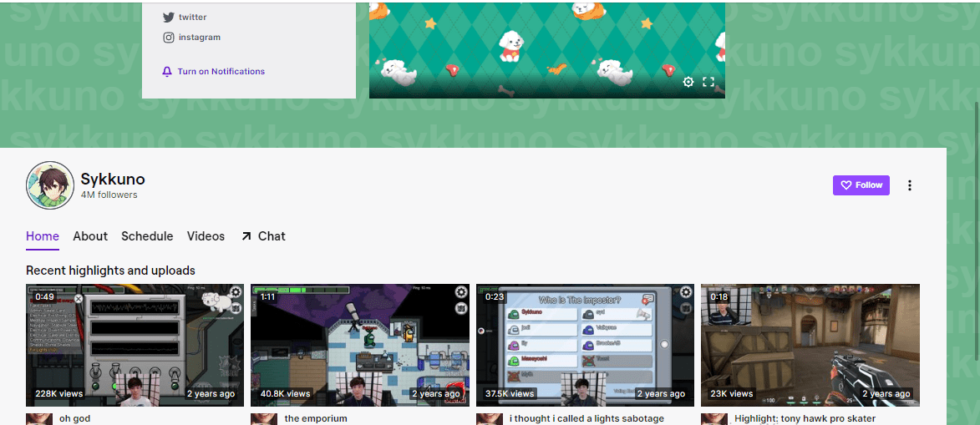This screenshot has width=980, height=425.
Task: Click the page vertical scrollbar
Action: click(x=977, y=231)
